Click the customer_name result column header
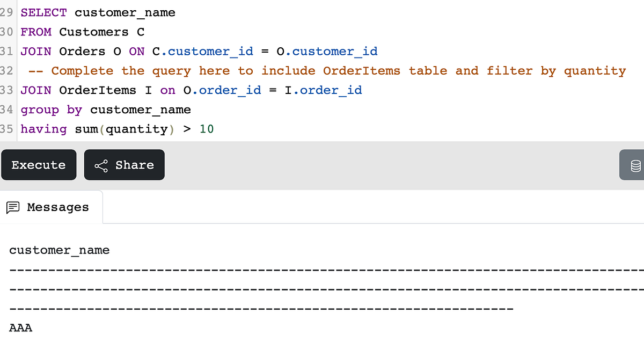The height and width of the screenshot is (349, 644). 59,250
